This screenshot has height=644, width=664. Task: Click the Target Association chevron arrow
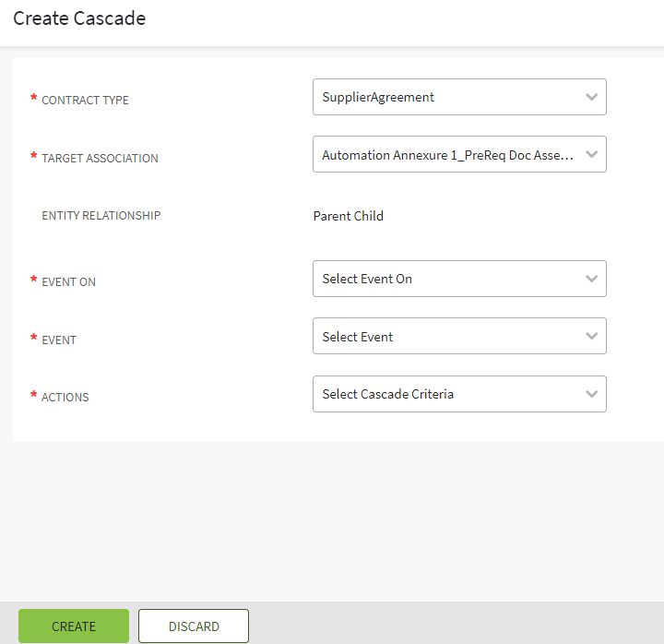[591, 155]
